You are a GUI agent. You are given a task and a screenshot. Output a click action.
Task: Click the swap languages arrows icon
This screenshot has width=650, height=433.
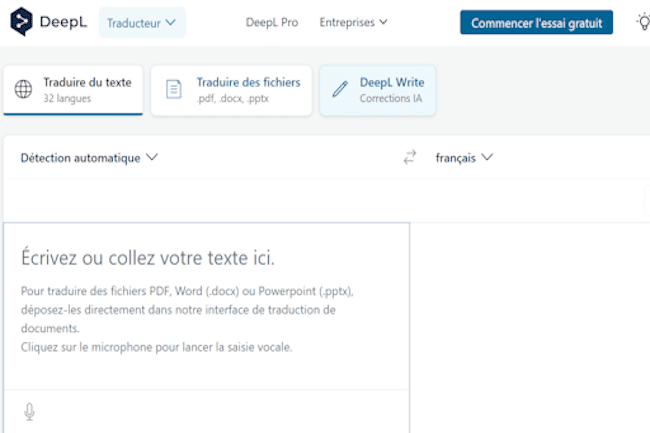[410, 157]
